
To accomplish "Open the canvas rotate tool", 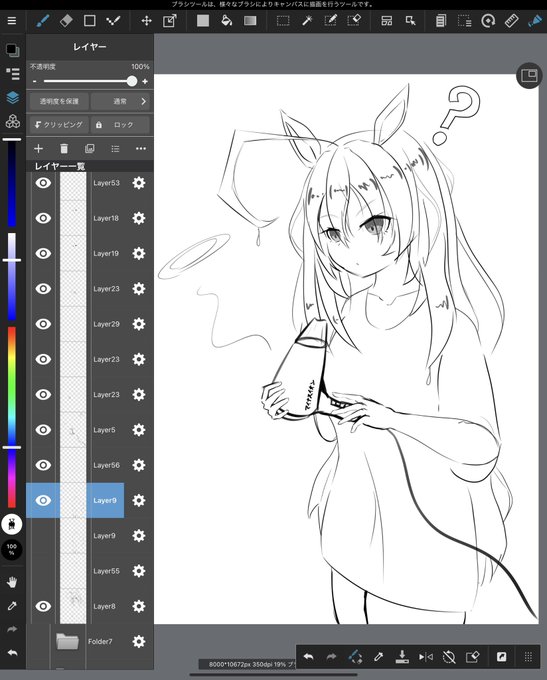I will 488,21.
